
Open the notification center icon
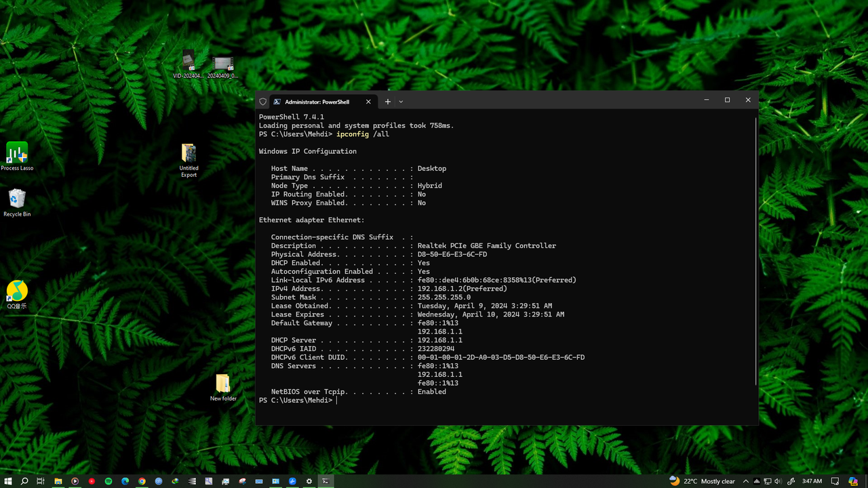(x=835, y=481)
